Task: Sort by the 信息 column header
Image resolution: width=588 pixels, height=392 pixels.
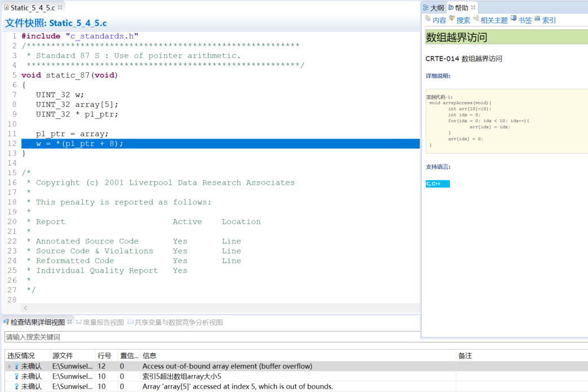Action: tap(298, 355)
